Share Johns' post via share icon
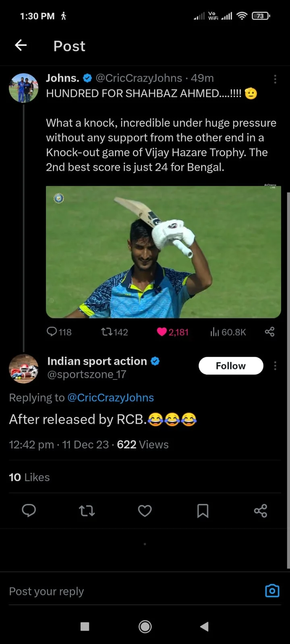This screenshot has width=290, height=644. (269, 332)
